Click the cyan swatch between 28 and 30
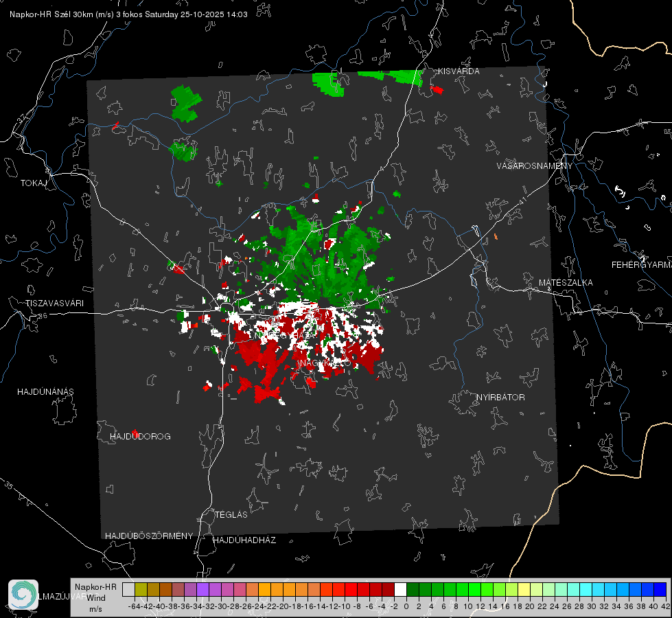Viewport: 672px width, 618px height. coord(586,589)
